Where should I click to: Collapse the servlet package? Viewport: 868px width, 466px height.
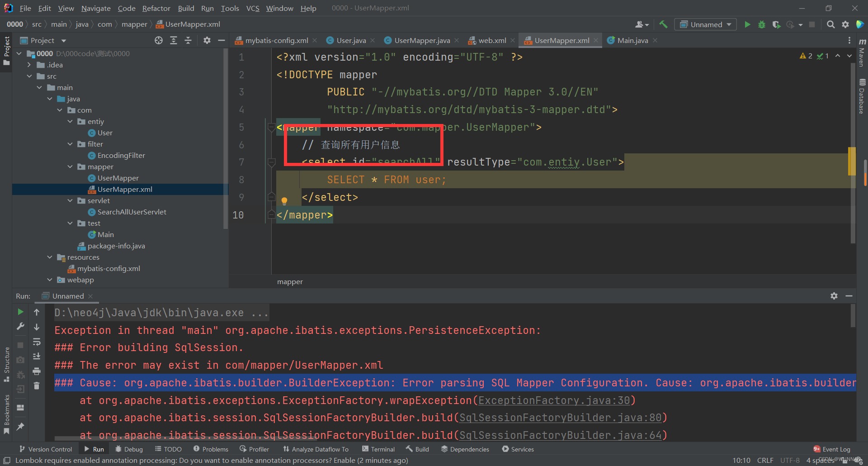tap(70, 200)
